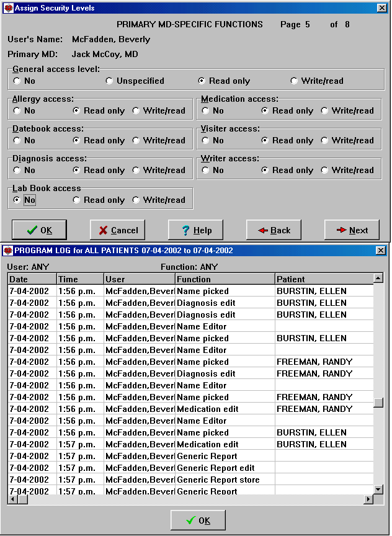The height and width of the screenshot is (536, 392).
Task: Close the Program Log window
Action: coord(381,251)
